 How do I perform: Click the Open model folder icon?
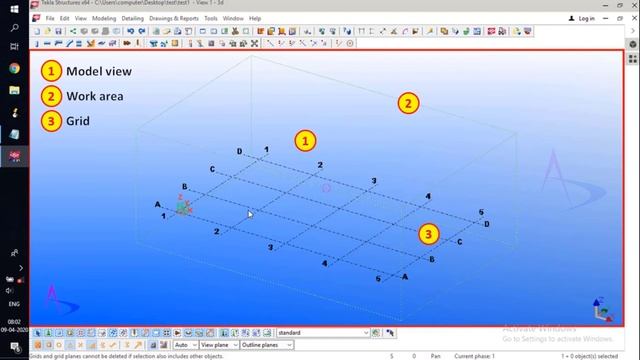pyautogui.click(x=48, y=31)
